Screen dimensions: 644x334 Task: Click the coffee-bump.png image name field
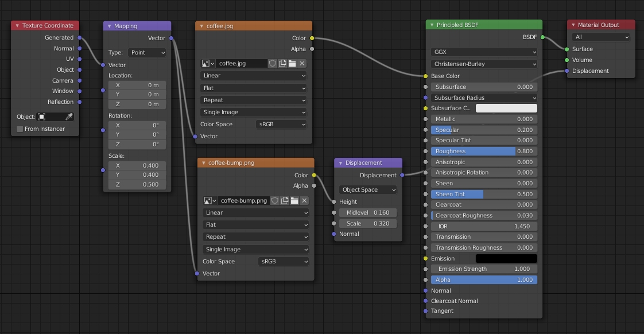[243, 200]
